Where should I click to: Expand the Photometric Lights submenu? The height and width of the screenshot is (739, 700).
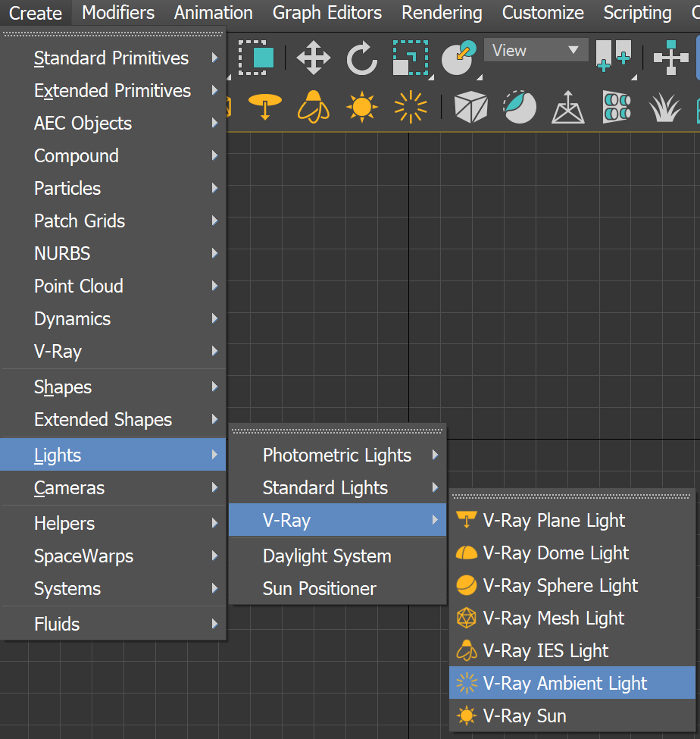(x=336, y=456)
